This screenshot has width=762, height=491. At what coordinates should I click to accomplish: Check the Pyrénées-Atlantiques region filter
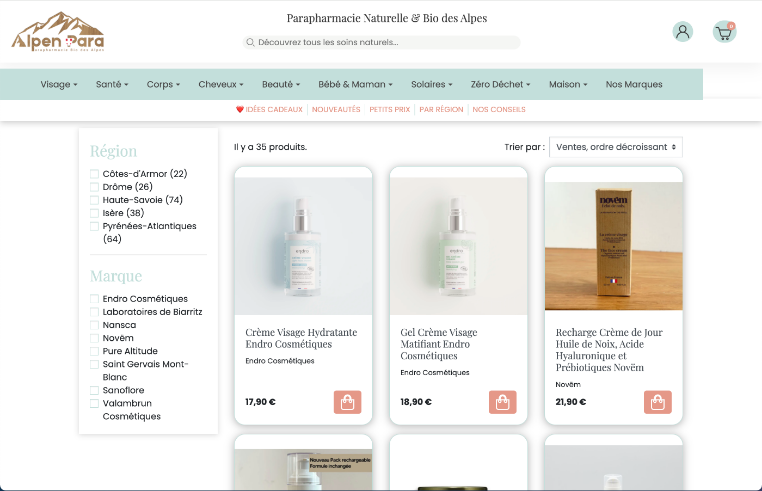coord(94,226)
